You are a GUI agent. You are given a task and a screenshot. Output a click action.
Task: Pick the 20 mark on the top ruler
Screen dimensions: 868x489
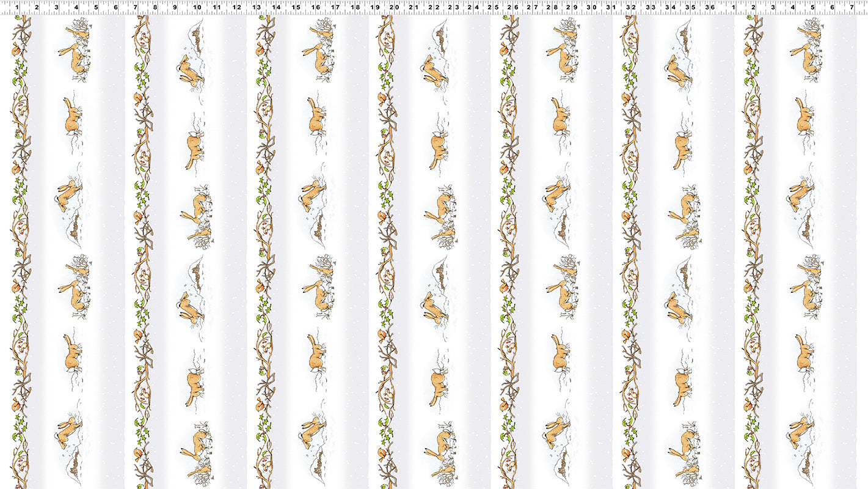(394, 8)
